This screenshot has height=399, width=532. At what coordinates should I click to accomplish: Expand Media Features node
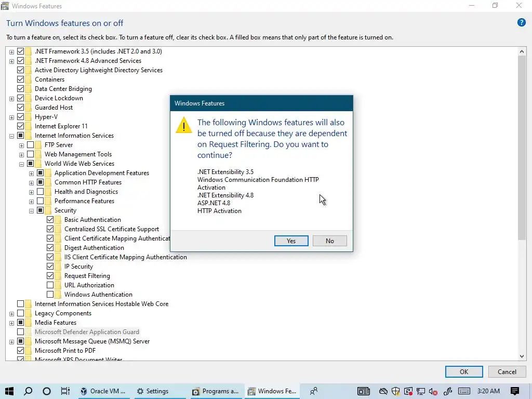point(11,323)
